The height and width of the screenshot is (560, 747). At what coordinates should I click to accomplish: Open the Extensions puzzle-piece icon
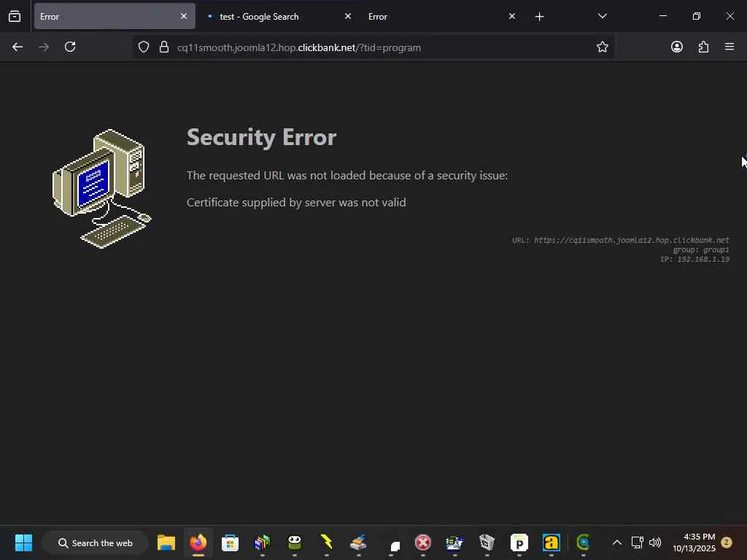[x=703, y=47]
